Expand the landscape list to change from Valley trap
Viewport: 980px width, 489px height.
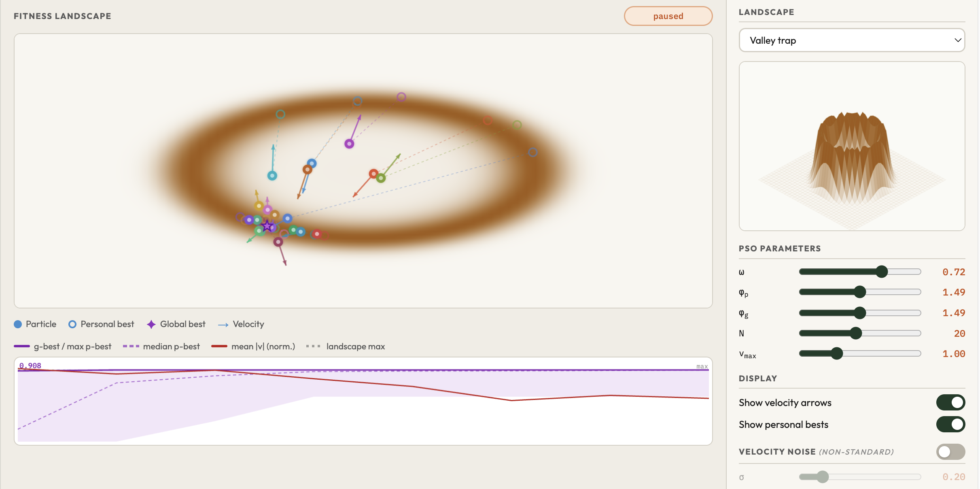point(851,40)
